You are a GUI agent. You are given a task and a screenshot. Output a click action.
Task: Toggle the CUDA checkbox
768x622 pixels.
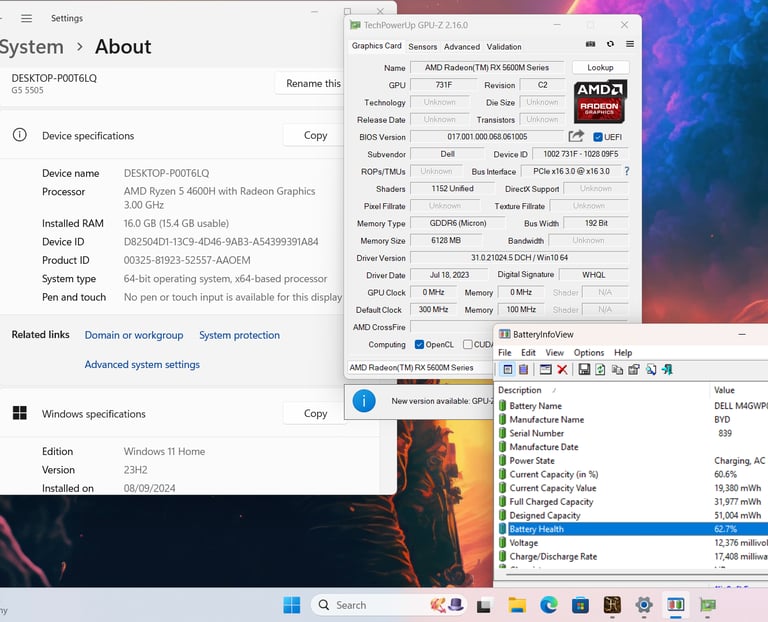point(468,344)
